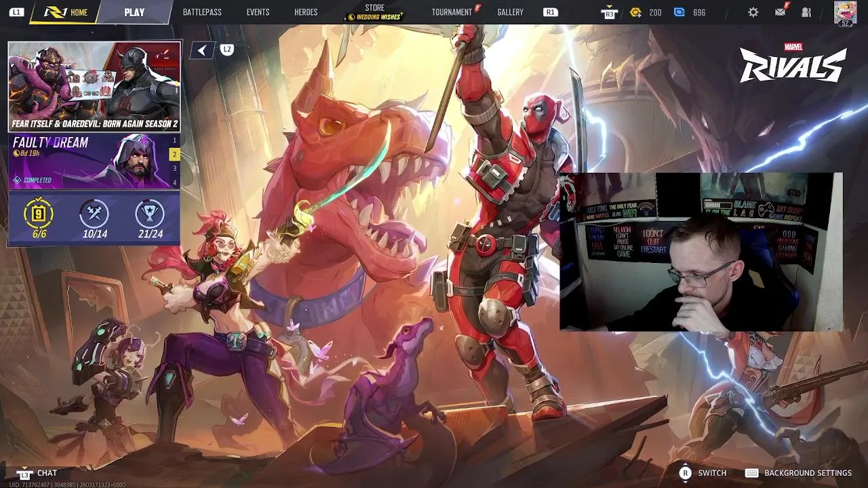The height and width of the screenshot is (488, 868).
Task: Click the Switch button label
Action: click(x=712, y=473)
